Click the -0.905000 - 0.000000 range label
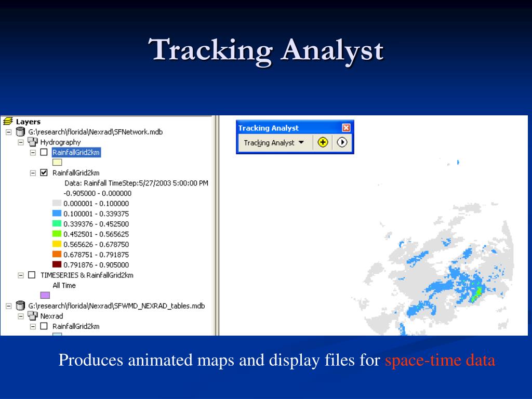The image size is (532, 399). [x=97, y=193]
